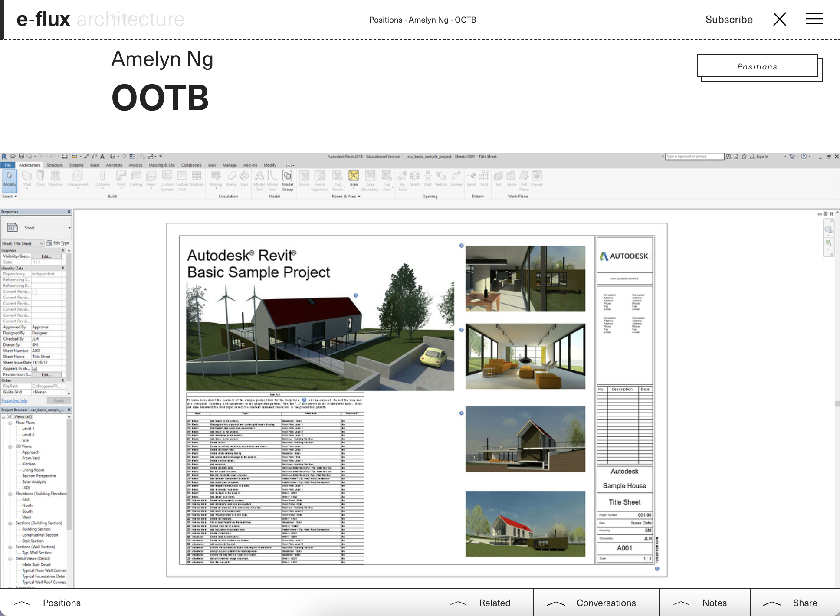Click the Revit Print icon in the quick toolbar
The image size is (840, 616).
click(x=65, y=156)
